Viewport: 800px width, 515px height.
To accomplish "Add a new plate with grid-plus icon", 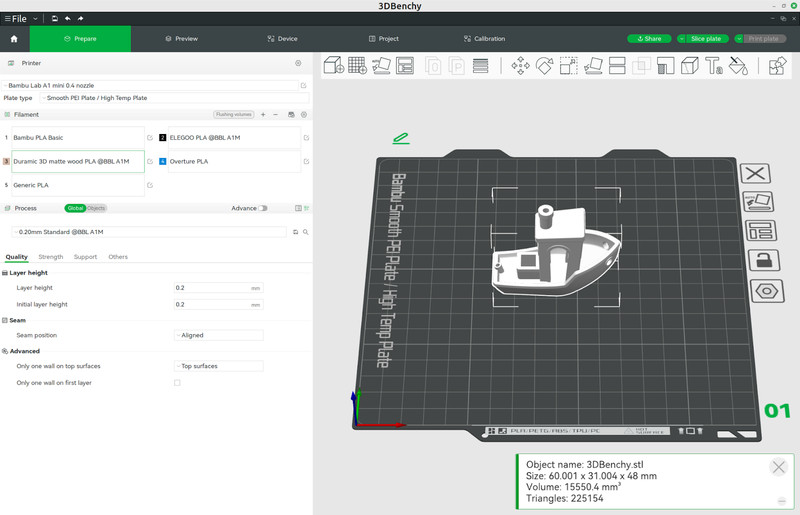I will [357, 65].
